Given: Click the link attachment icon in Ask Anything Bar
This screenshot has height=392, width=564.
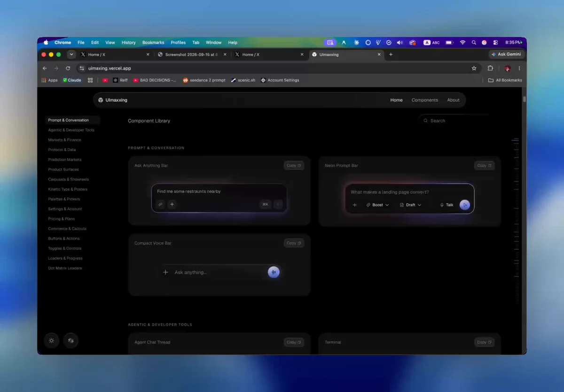Looking at the screenshot, I should click(160, 204).
